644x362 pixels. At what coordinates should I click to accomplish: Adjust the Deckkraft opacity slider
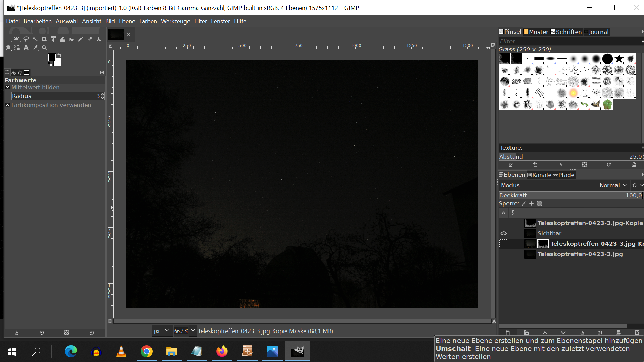[570, 195]
